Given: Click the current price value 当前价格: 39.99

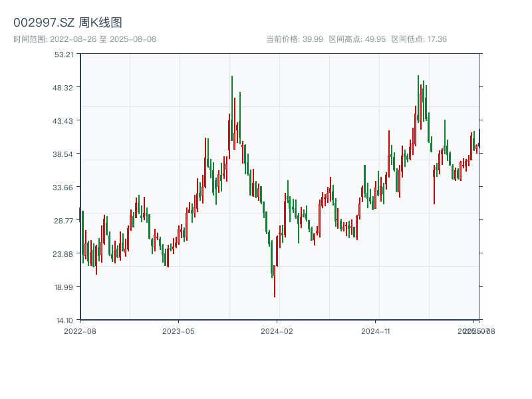Looking at the screenshot, I should pos(295,39).
